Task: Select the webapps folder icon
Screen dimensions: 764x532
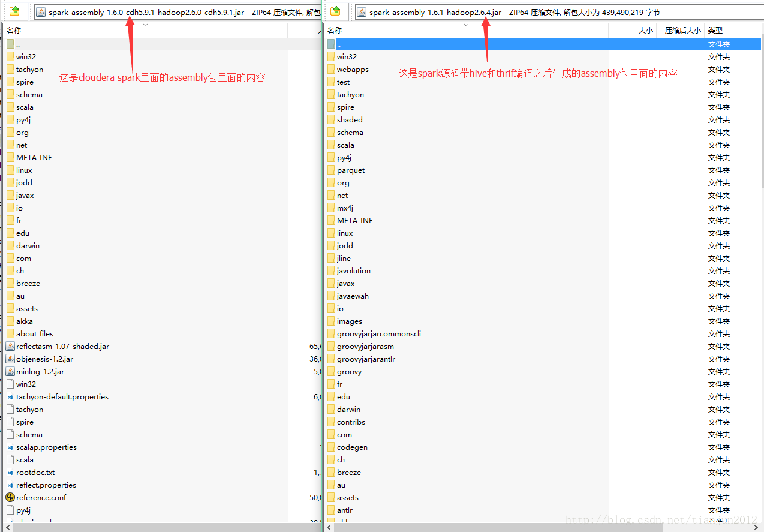Action: tap(331, 69)
